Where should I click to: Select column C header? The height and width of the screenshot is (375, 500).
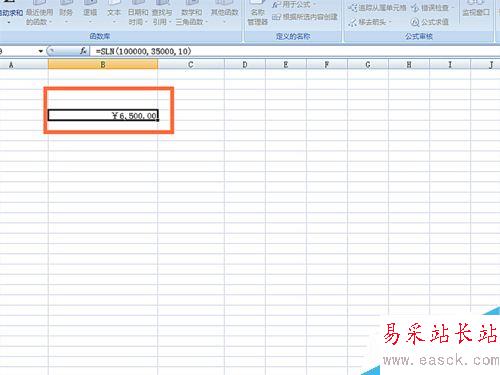coord(191,65)
